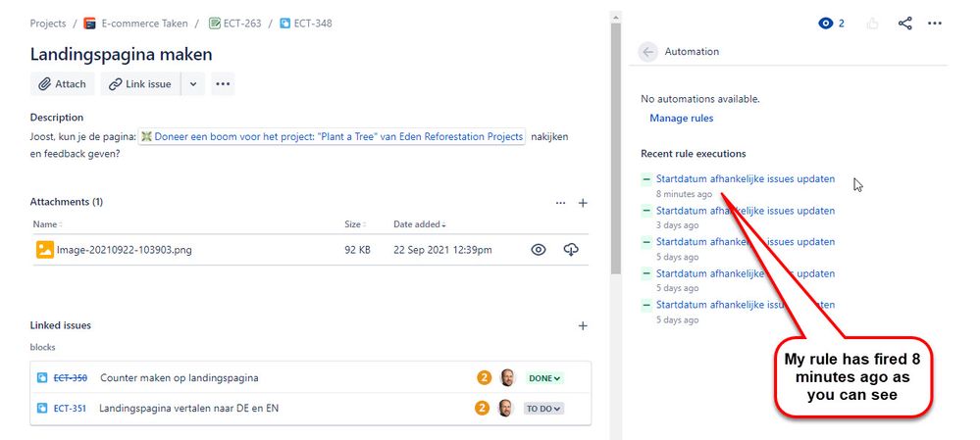Image resolution: width=980 pixels, height=440 pixels.
Task: Click the ECT-348 task icon
Action: 285,24
